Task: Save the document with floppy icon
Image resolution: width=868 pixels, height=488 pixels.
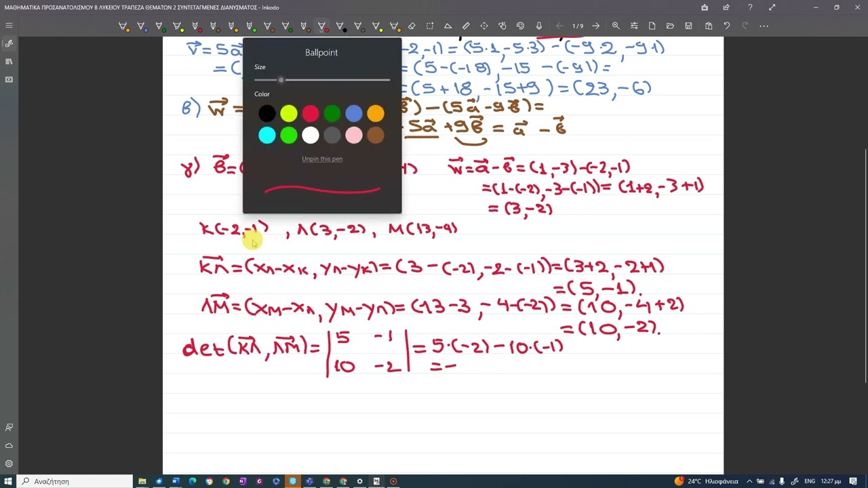Action: pos(688,26)
